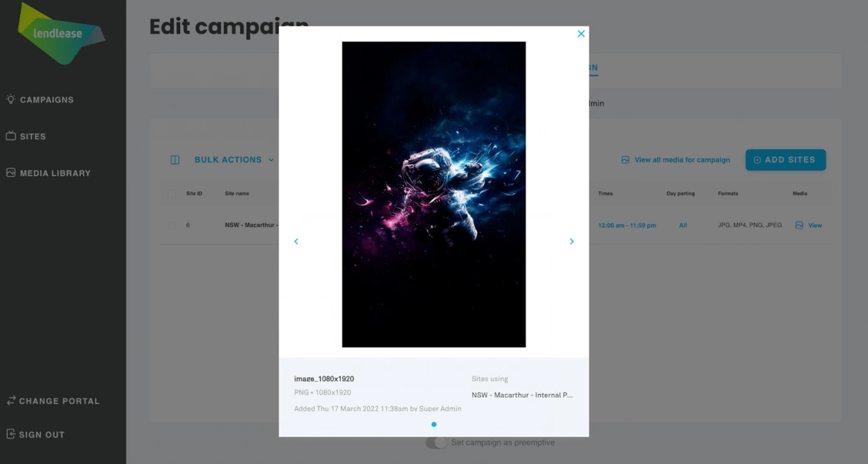The height and width of the screenshot is (464, 868).
Task: Show the previous media with the left arrow
Action: point(296,241)
